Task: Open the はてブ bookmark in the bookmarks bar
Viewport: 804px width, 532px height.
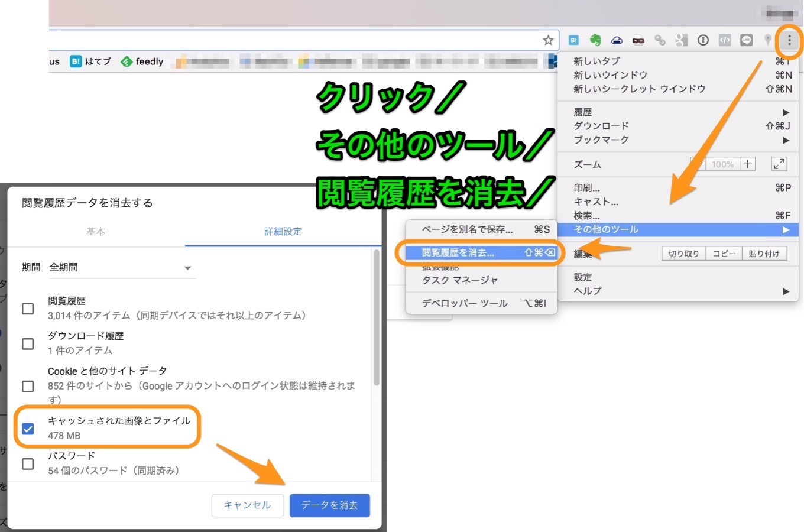Action: click(x=90, y=61)
